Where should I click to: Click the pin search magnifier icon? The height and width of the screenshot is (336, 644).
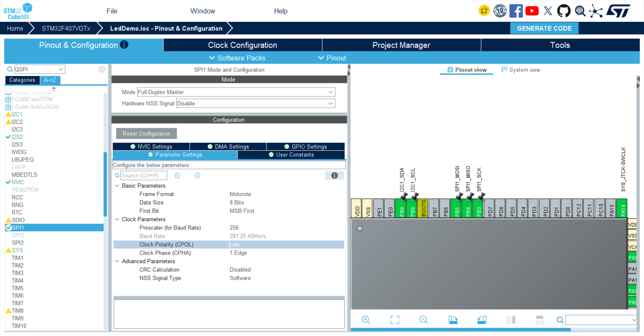coord(560,320)
